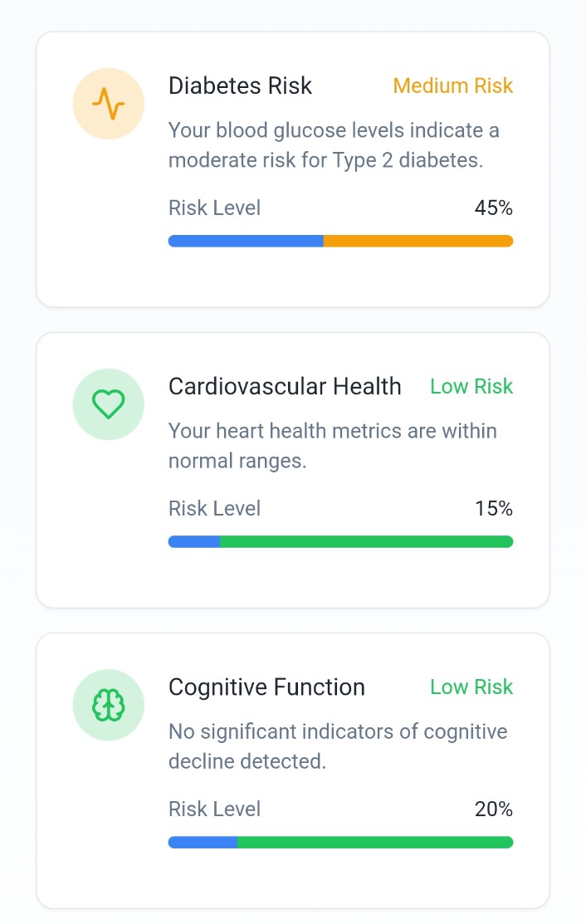This screenshot has width=586, height=924.
Task: Click Cardiovascular Health's Low Risk label
Action: coord(471,387)
